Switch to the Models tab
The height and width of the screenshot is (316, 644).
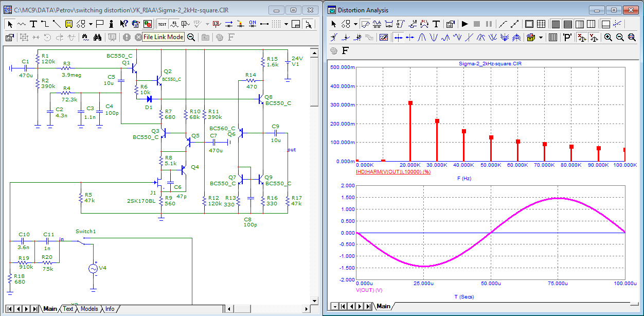[89, 309]
